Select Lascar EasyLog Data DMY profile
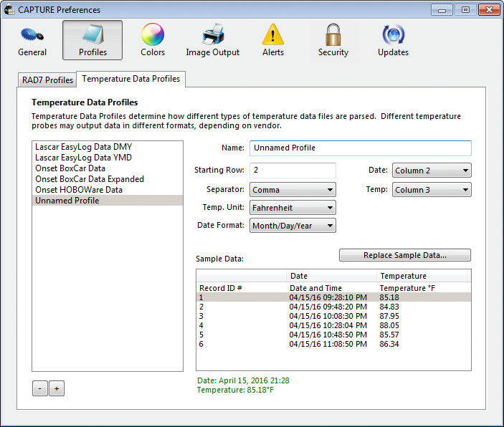The image size is (504, 427). click(x=108, y=147)
